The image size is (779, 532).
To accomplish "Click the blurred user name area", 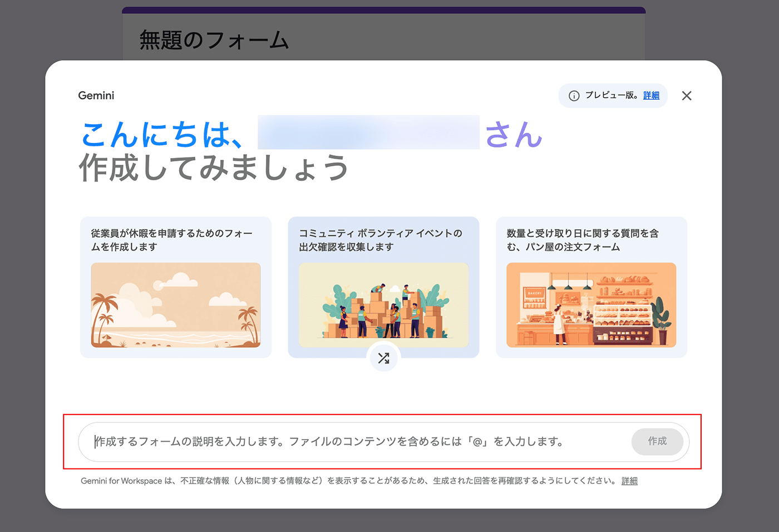I will click(x=368, y=132).
